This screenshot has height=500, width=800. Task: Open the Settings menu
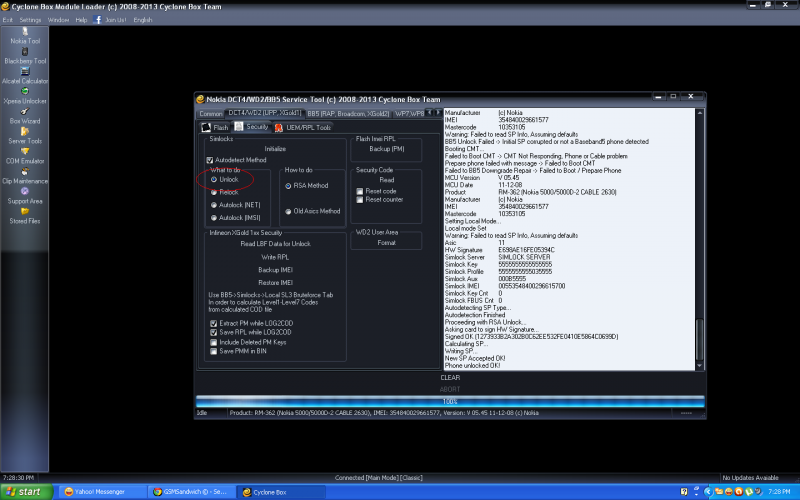point(30,19)
